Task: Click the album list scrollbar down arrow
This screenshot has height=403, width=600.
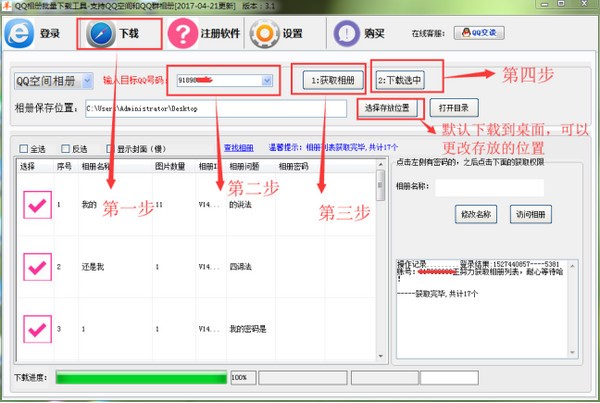Action: tap(380, 356)
